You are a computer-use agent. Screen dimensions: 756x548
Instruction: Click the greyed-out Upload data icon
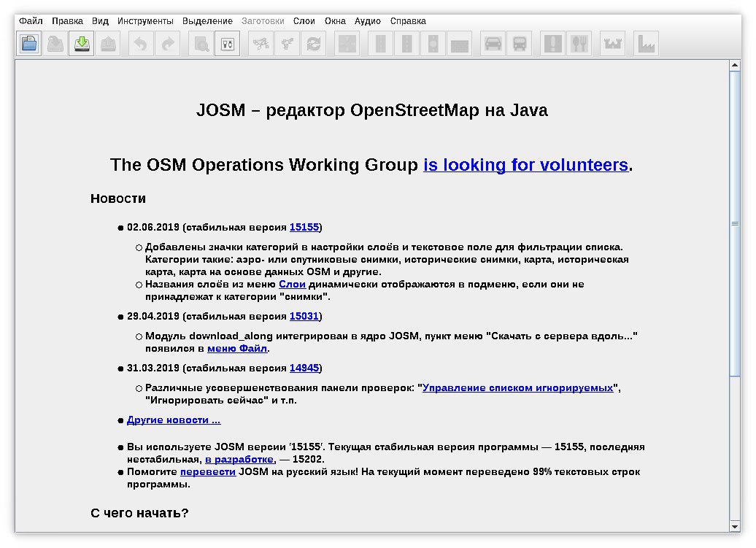tap(108, 44)
